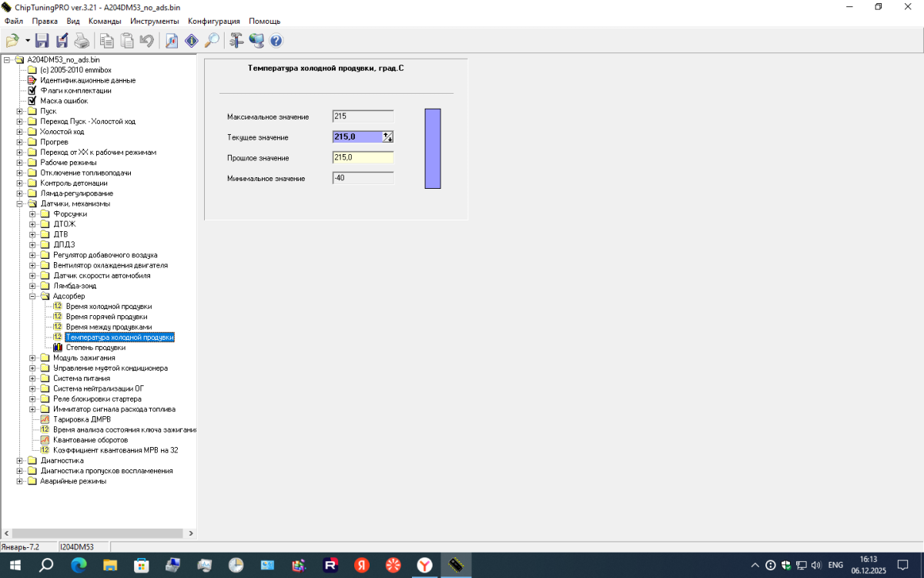Collapse the Датчики, механизмы folder
Viewport: 924px width, 578px height.
(x=20, y=203)
